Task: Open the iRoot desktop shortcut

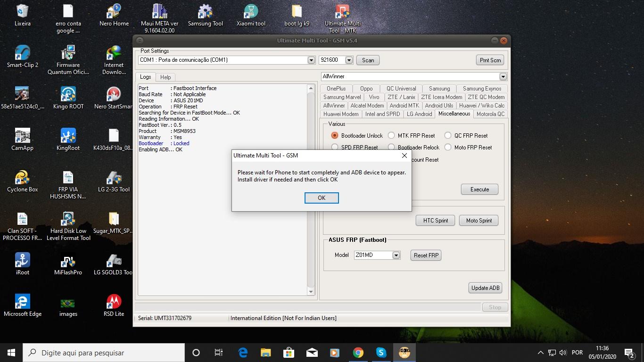Action: (x=22, y=264)
